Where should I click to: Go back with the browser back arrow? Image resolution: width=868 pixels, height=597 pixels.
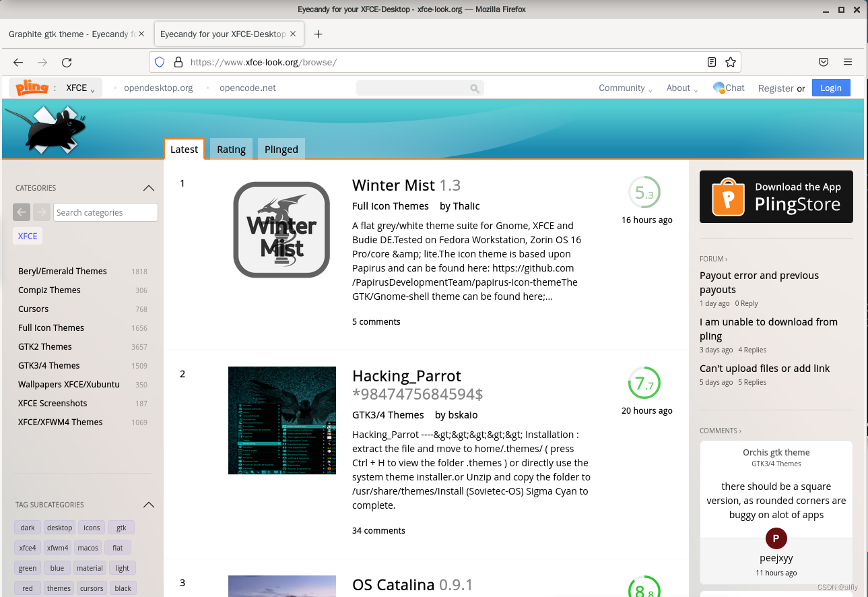tap(18, 62)
